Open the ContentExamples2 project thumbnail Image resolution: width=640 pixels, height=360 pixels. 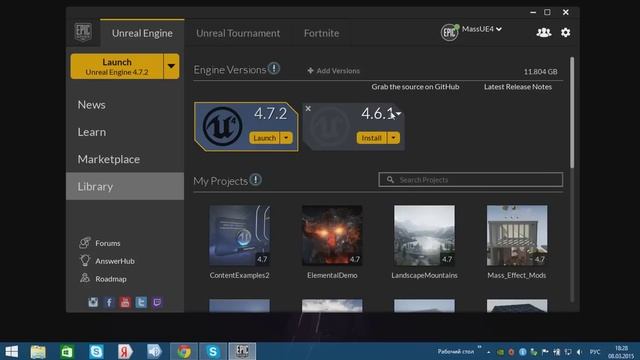(x=240, y=236)
